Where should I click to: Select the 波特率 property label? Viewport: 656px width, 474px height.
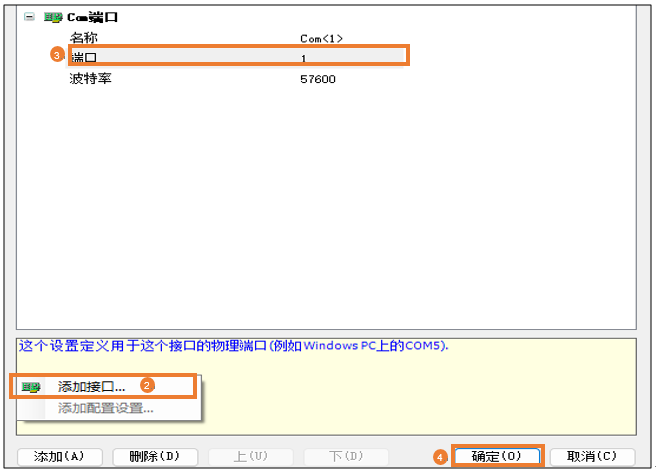[x=91, y=78]
